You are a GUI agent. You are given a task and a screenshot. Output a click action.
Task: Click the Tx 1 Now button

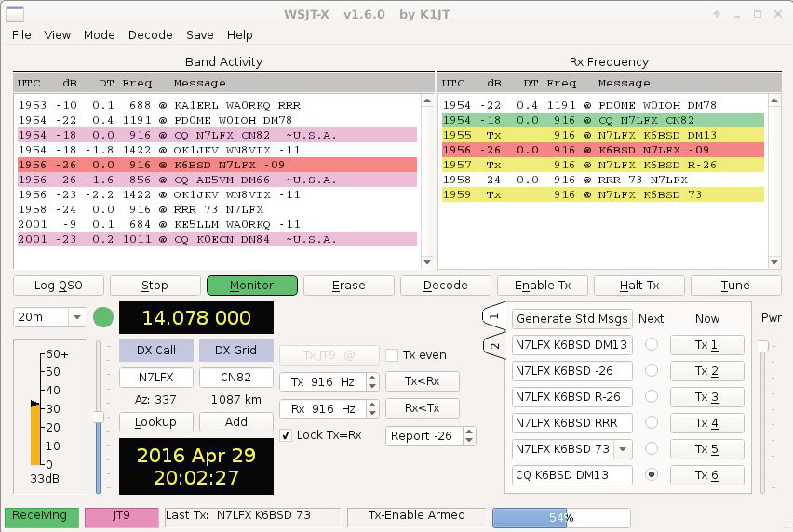click(x=707, y=345)
